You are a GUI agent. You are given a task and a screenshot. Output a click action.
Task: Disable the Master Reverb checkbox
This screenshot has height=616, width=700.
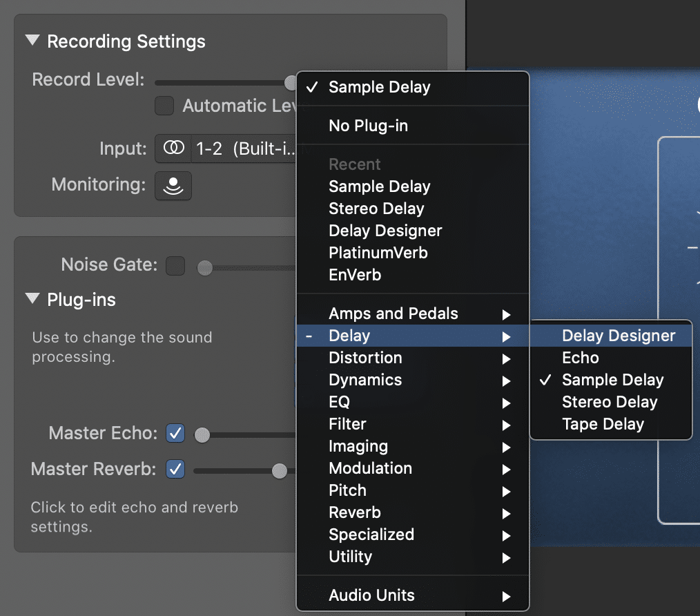point(175,470)
